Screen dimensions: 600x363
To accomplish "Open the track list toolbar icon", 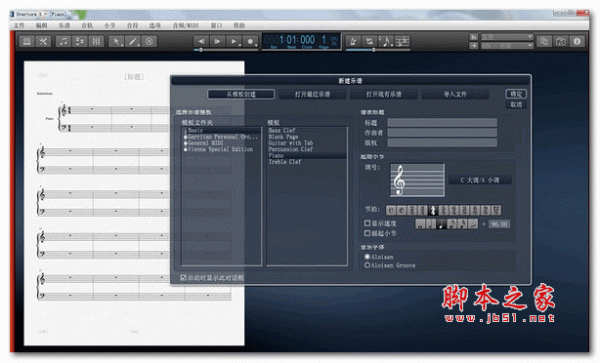I will pyautogui.click(x=80, y=41).
